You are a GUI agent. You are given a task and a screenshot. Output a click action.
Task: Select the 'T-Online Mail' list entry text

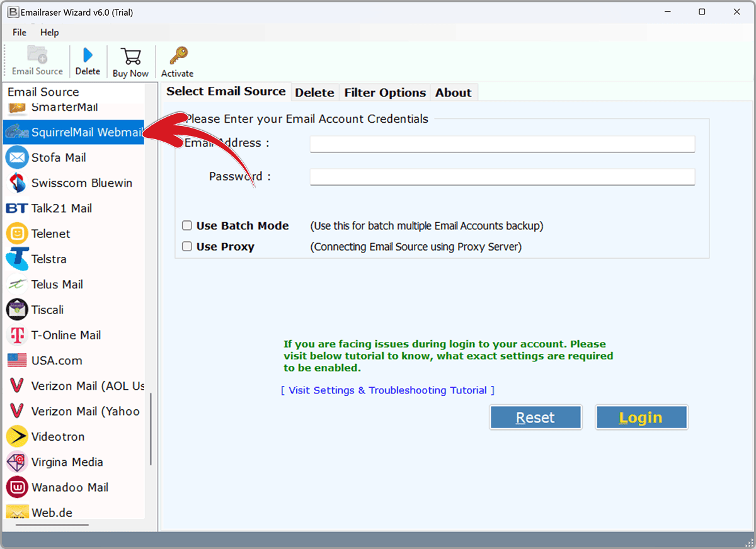(x=66, y=335)
